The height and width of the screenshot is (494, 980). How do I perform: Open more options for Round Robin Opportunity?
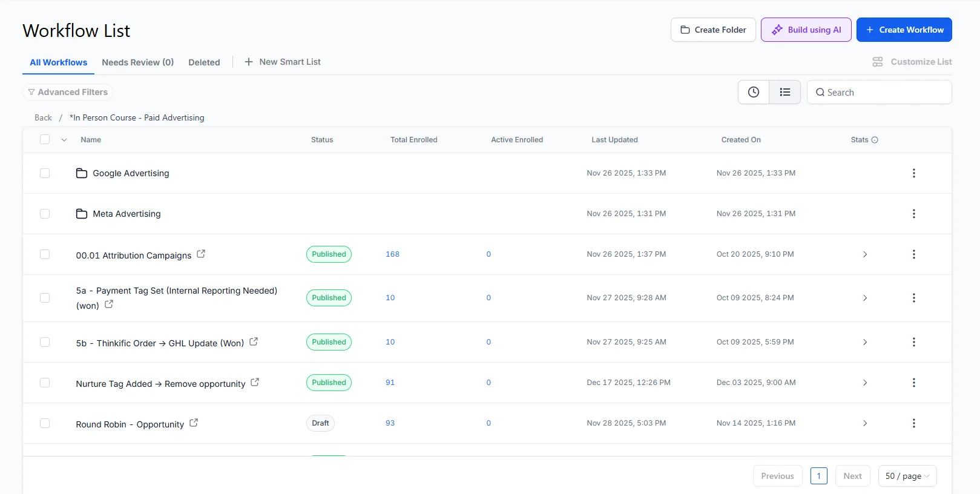coord(914,423)
